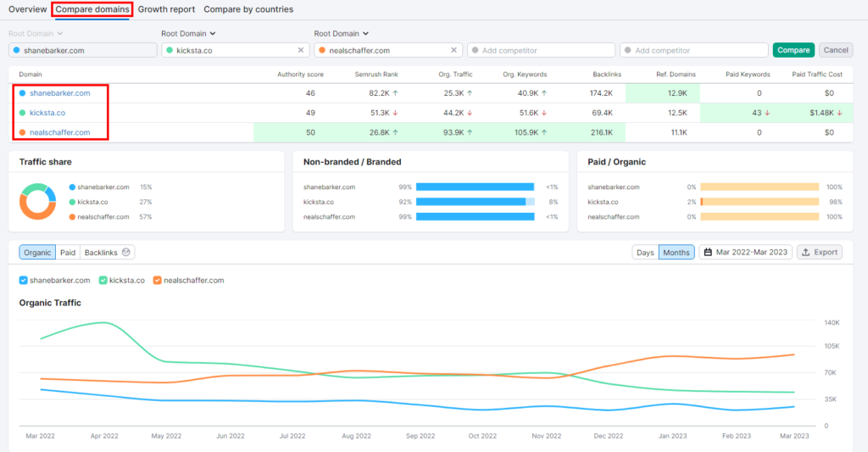Click the Org. Keywords column header
Image resolution: width=868 pixels, height=452 pixels.
525,75
